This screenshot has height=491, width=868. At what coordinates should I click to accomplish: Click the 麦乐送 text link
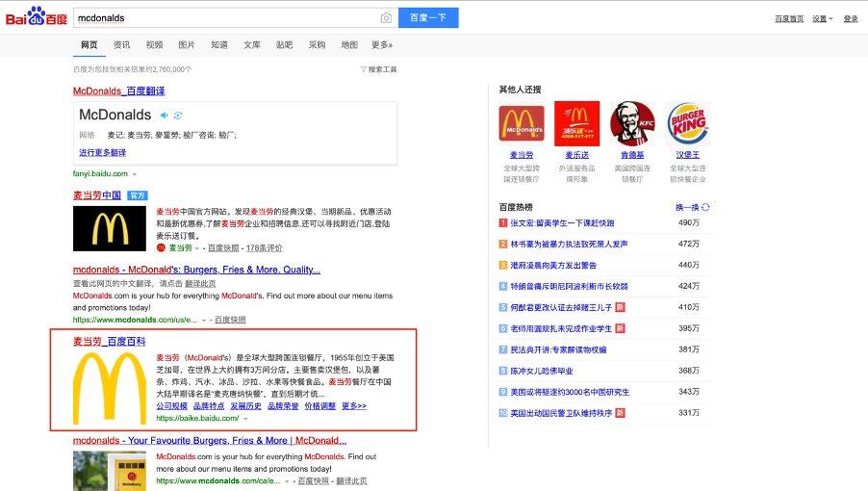[x=576, y=155]
